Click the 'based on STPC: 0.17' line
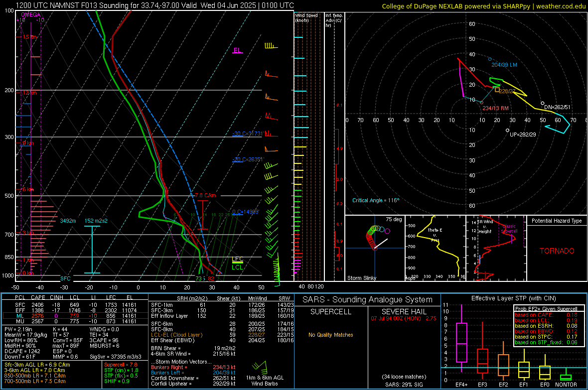 (546, 337)
